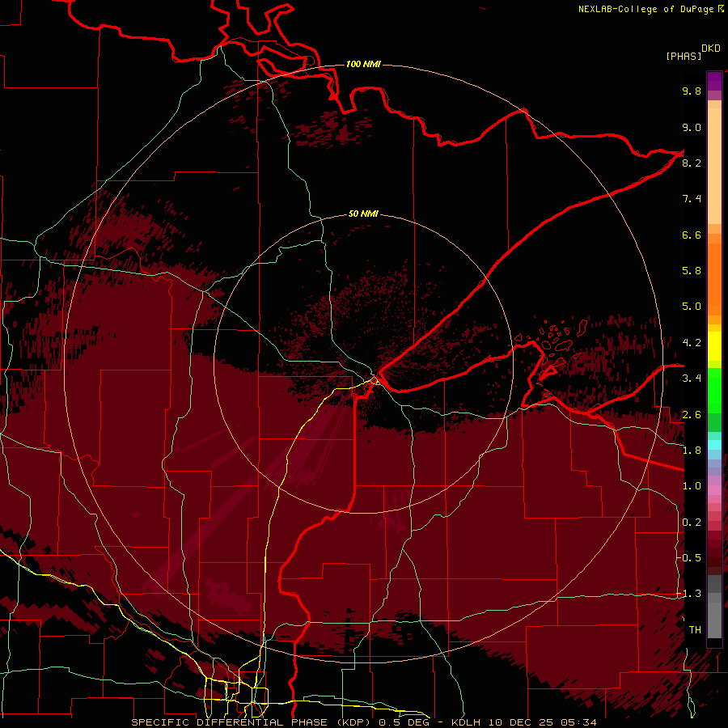This screenshot has width=728, height=728.
Task: Select the -0.5 scale value
Action: pyautogui.click(x=688, y=558)
